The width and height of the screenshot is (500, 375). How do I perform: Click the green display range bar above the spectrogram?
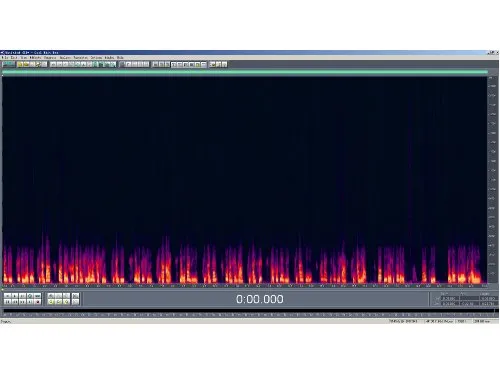tap(245, 72)
